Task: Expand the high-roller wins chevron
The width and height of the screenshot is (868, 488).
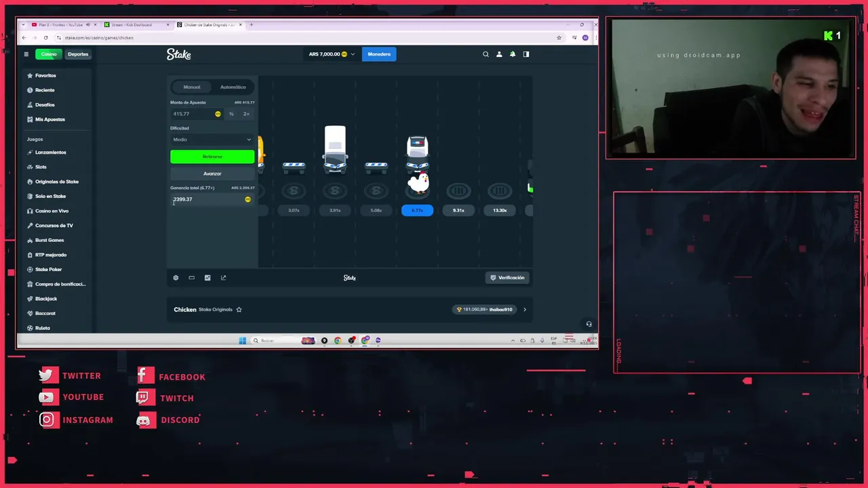Action: [x=524, y=310]
